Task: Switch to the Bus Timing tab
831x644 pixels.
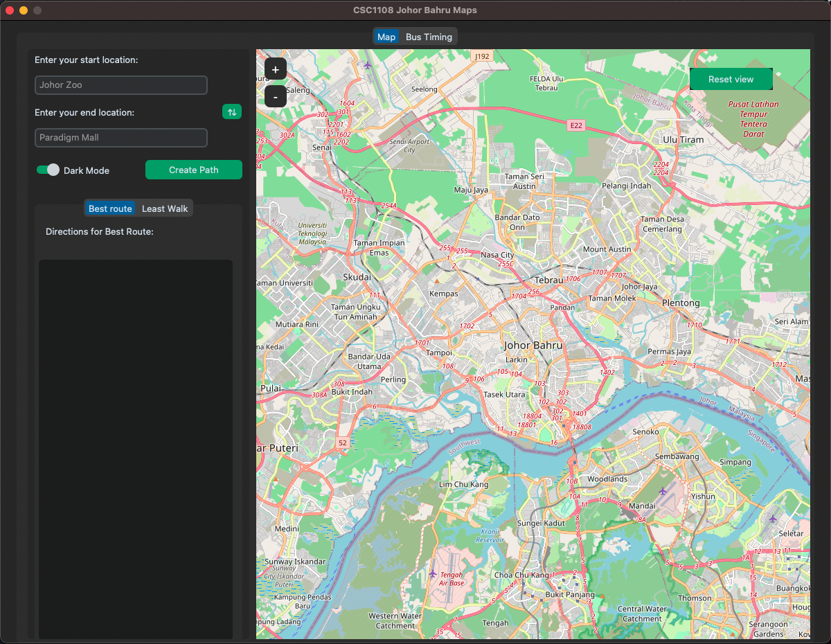Action: (429, 37)
